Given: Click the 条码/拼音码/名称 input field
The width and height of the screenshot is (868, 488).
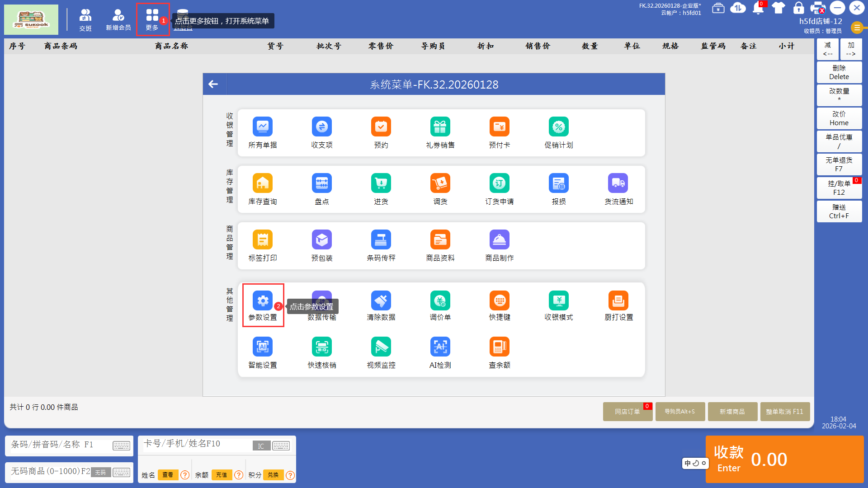Looking at the screenshot, I should (x=59, y=445).
